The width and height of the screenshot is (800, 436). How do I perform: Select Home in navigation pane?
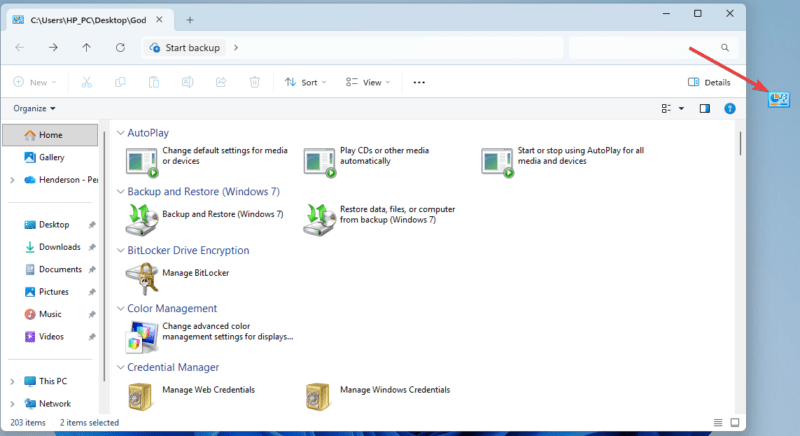click(x=50, y=135)
